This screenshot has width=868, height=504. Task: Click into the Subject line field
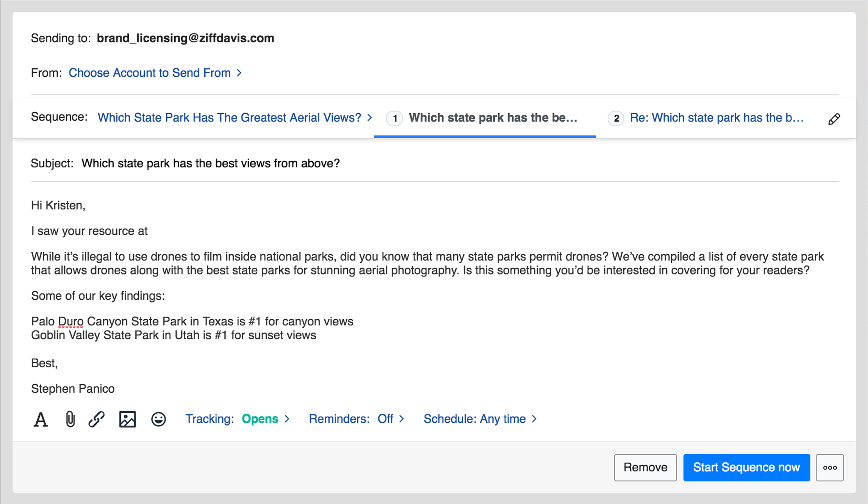click(x=211, y=163)
